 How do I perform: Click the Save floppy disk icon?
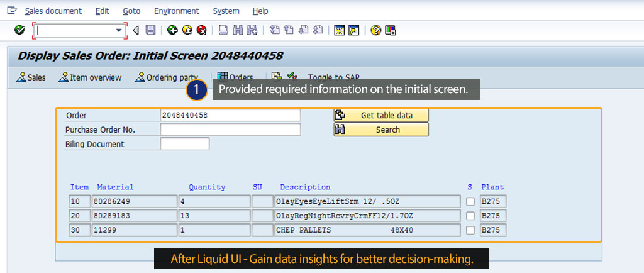[x=150, y=30]
